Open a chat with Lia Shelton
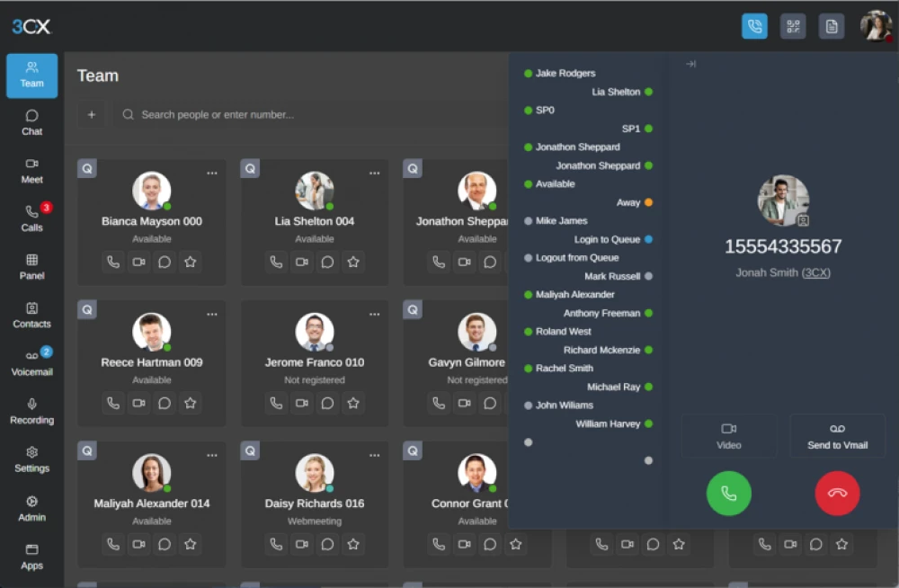 327,262
